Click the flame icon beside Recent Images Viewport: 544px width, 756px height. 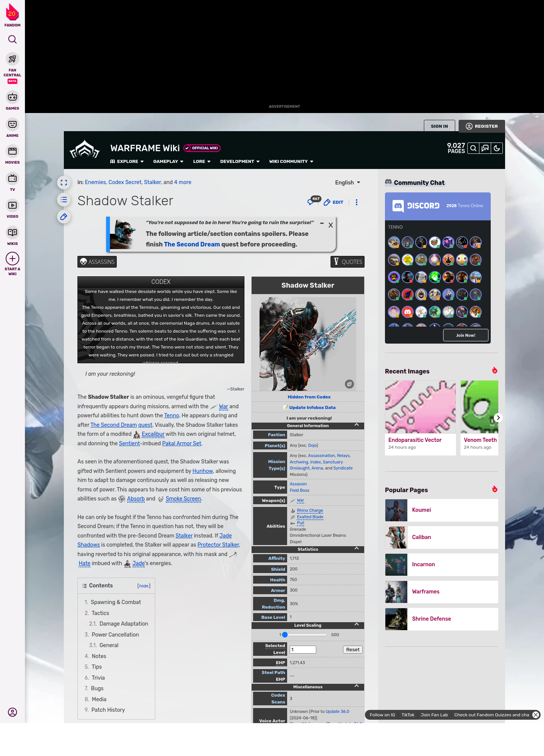pyautogui.click(x=495, y=370)
